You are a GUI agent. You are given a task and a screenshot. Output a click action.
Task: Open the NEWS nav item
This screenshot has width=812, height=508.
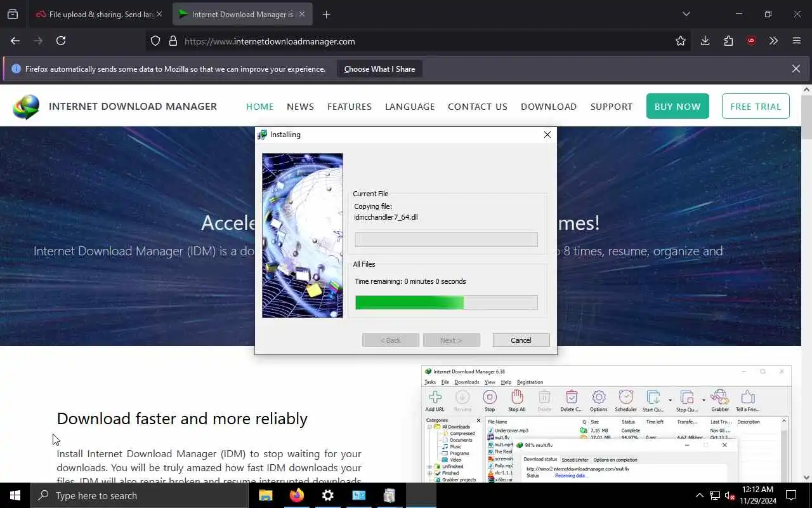pyautogui.click(x=300, y=107)
